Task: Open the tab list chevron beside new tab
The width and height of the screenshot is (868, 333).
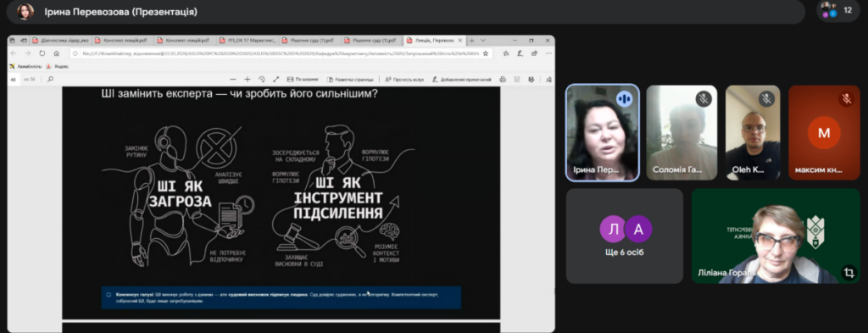Action: pyautogui.click(x=483, y=41)
